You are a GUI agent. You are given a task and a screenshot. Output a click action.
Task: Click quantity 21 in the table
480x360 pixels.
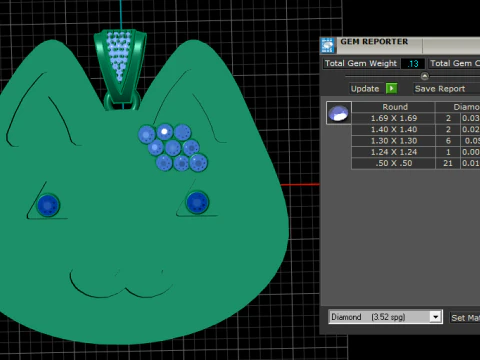pyautogui.click(x=448, y=163)
